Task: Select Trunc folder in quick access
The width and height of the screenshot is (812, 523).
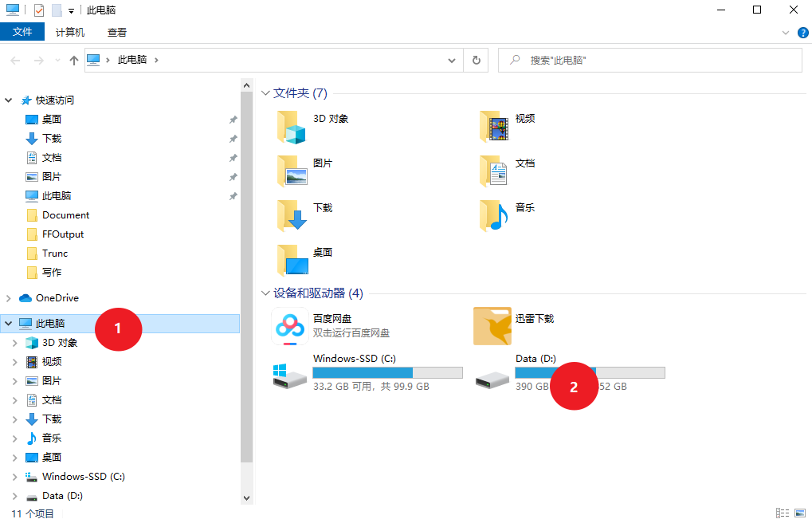Action: [x=55, y=254]
